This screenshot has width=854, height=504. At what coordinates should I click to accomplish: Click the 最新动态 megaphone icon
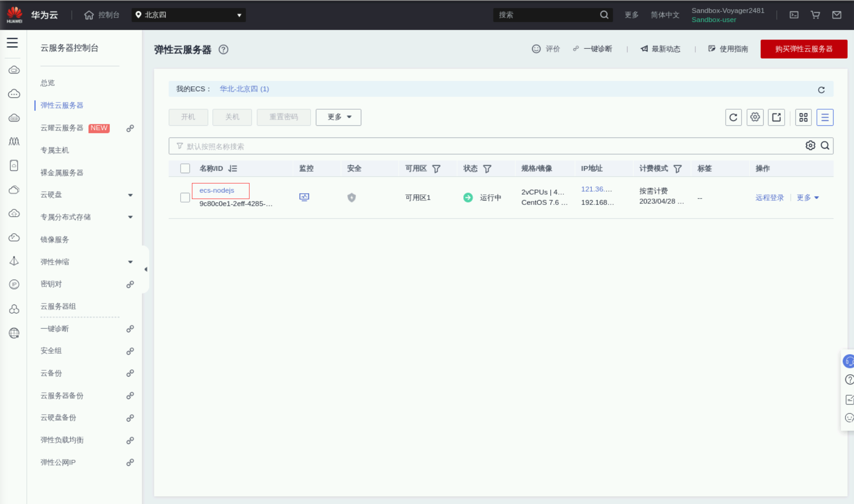[x=645, y=49]
